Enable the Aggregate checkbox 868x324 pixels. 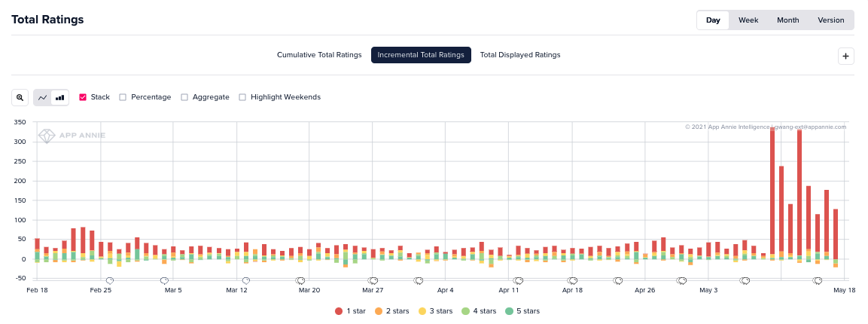(184, 97)
